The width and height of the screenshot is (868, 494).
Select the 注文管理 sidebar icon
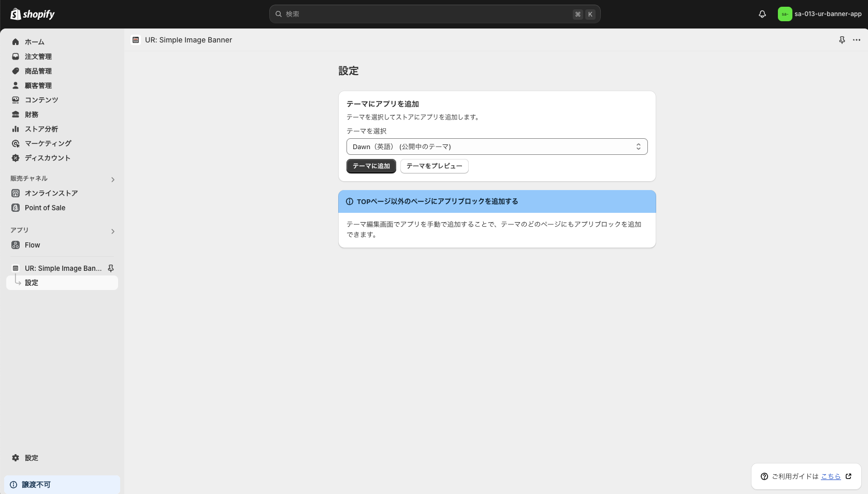[16, 56]
